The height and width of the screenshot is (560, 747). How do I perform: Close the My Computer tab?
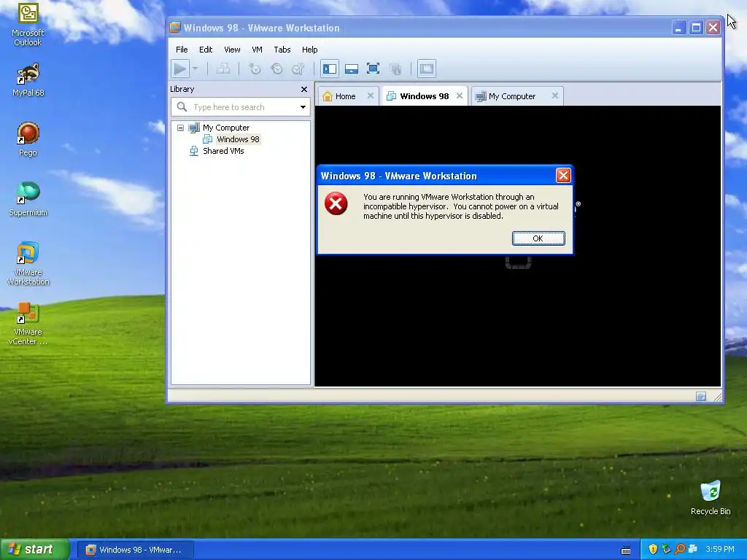(x=555, y=96)
